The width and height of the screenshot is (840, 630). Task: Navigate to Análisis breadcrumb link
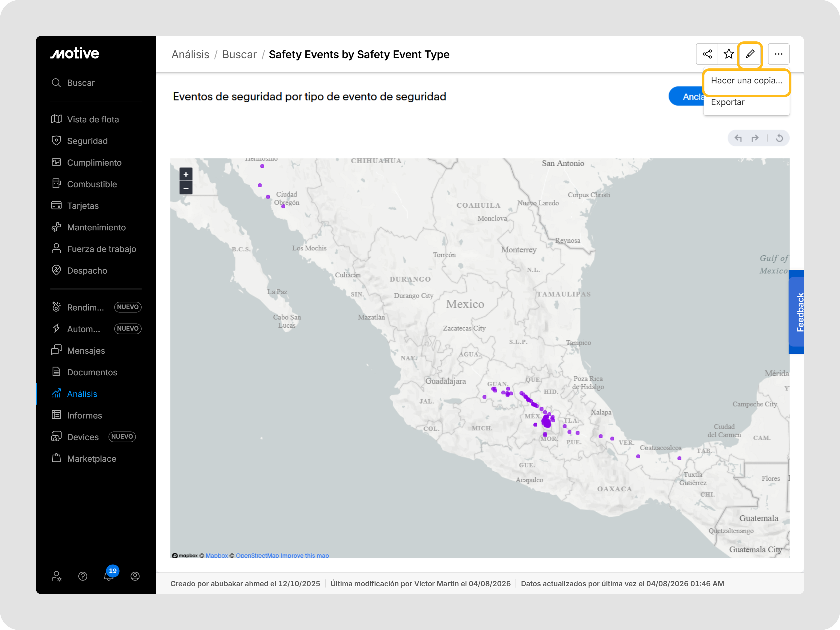190,55
